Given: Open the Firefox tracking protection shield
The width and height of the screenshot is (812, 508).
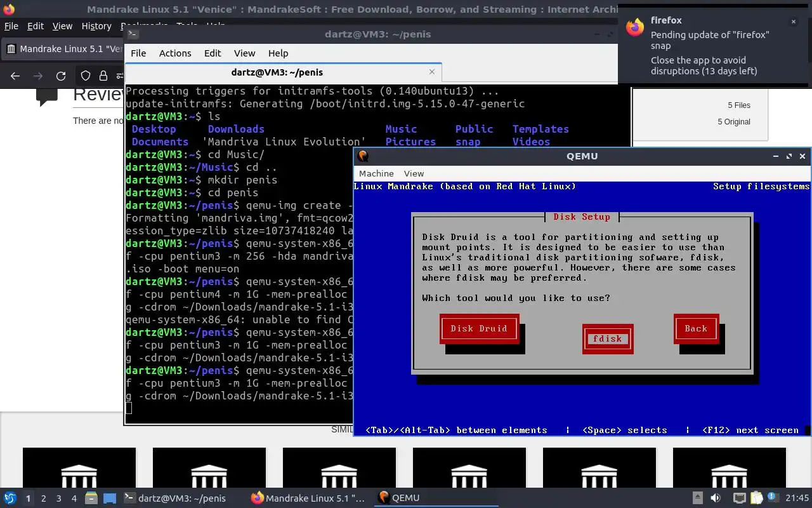Looking at the screenshot, I should pos(86,76).
